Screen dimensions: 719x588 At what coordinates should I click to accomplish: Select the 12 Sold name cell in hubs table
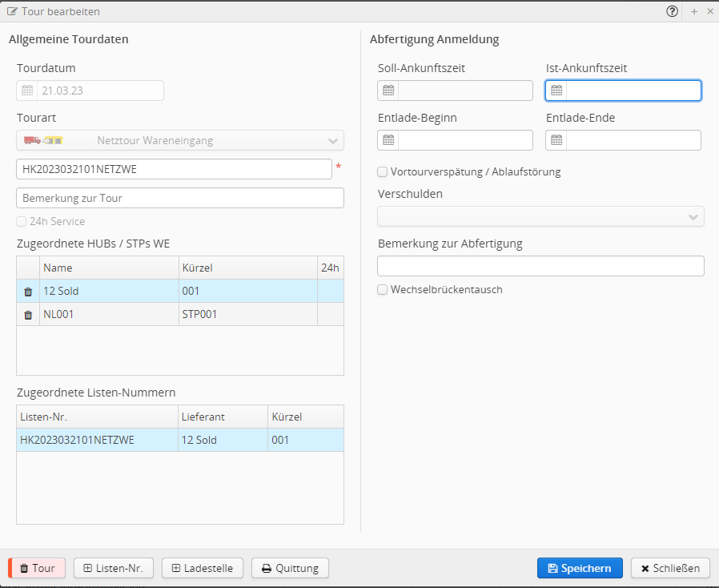(109, 292)
